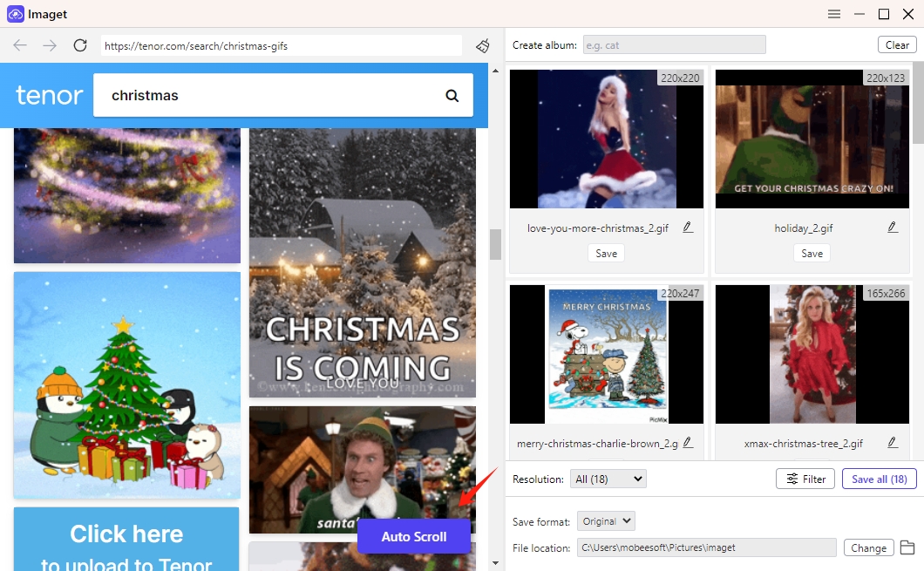This screenshot has width=924, height=571.
Task: Maximize the Imaget window
Action: coord(884,14)
